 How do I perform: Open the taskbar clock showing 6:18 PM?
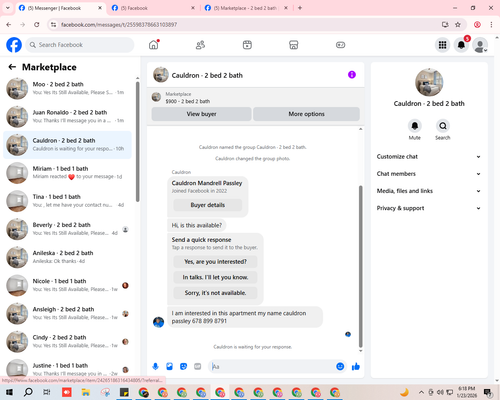click(x=467, y=392)
